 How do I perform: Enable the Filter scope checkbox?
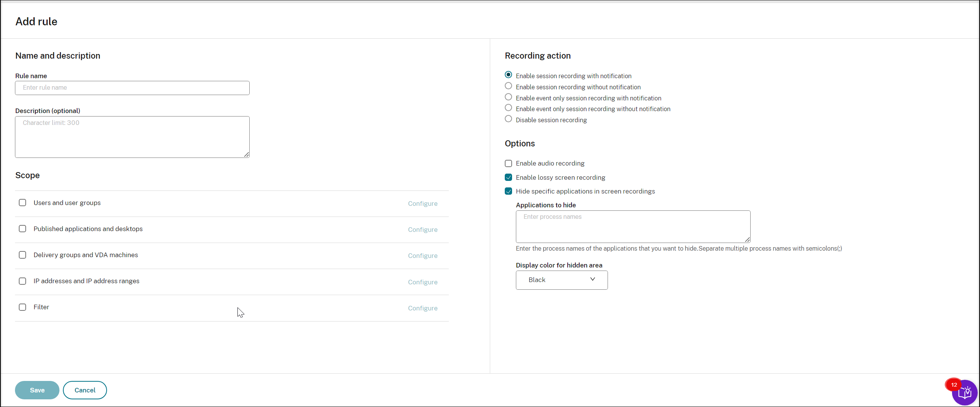[23, 307]
